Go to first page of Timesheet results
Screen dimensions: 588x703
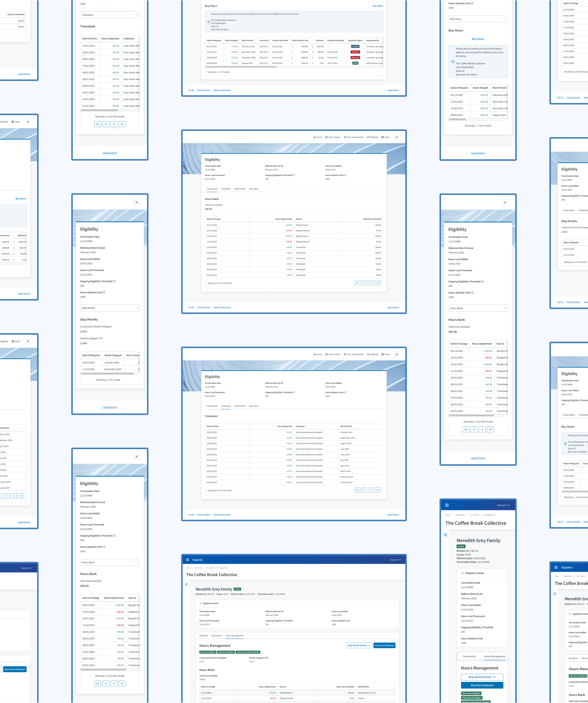pos(357,490)
